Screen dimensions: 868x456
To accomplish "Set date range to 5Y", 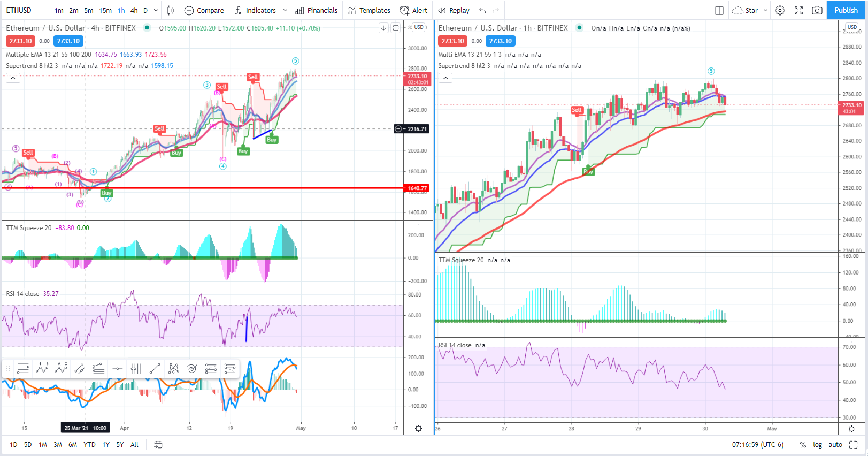I will point(120,444).
